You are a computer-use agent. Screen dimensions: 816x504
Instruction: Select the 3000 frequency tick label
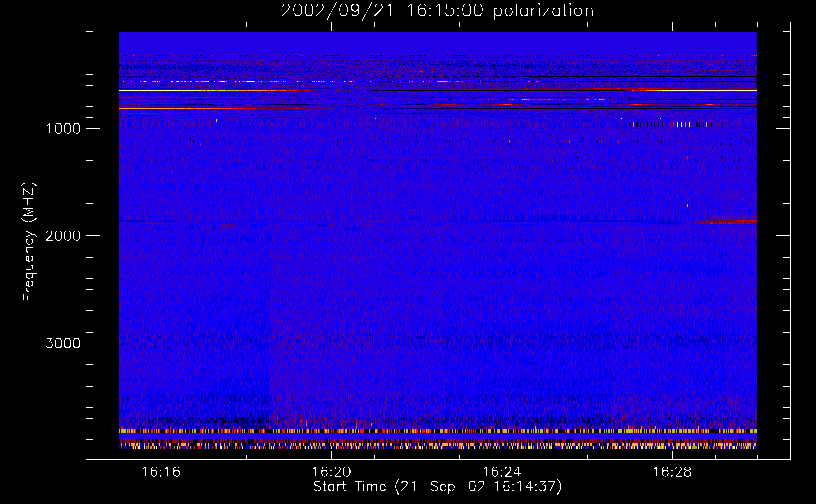[x=63, y=343]
